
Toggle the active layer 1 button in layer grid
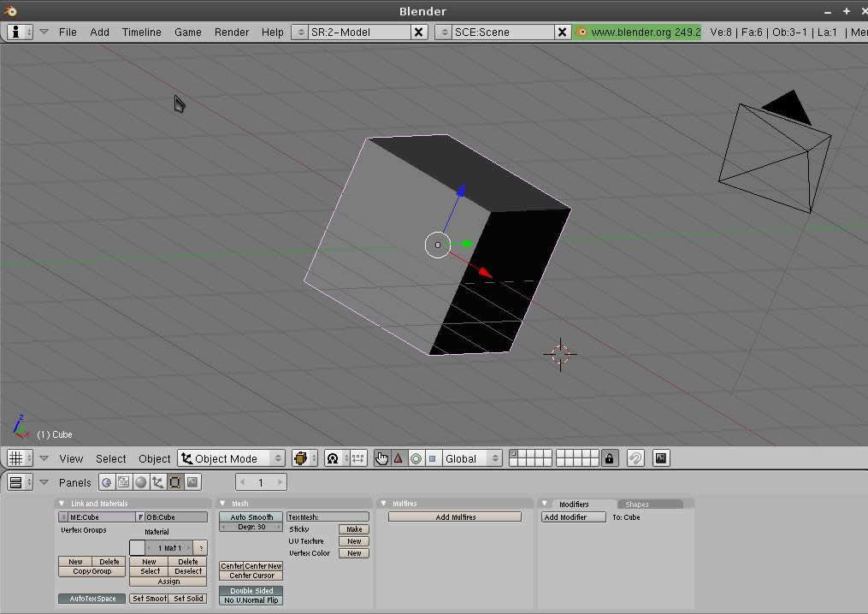point(514,454)
